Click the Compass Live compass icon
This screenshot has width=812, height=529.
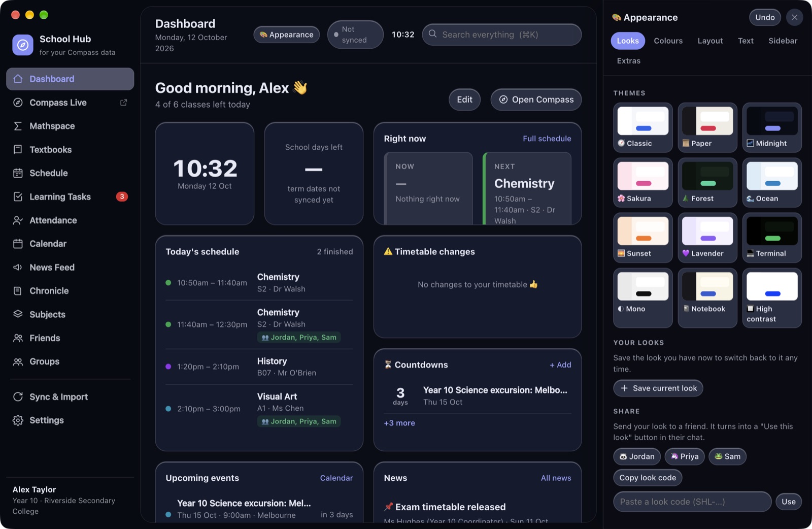click(18, 103)
